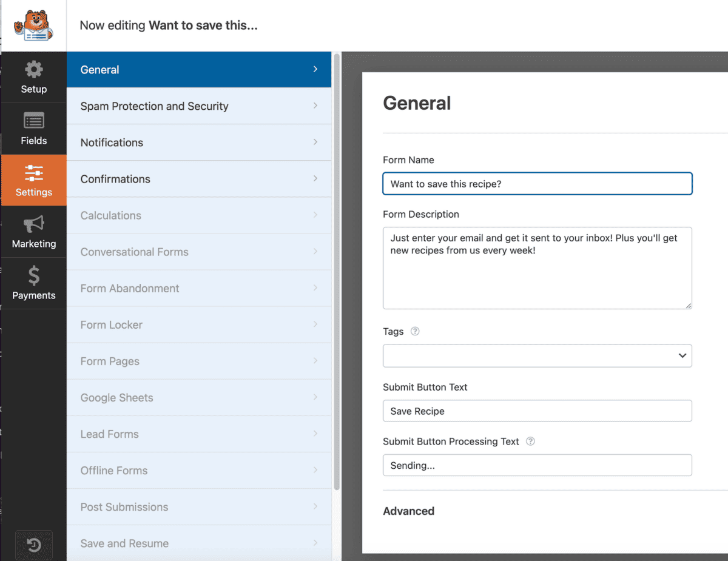Viewport: 728px width, 561px height.
Task: Open the Form Abandonment section
Action: pyautogui.click(x=199, y=288)
